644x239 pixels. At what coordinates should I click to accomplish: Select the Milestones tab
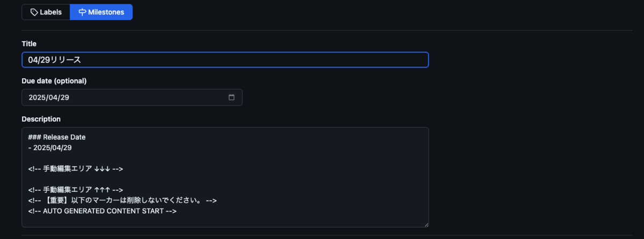(101, 12)
